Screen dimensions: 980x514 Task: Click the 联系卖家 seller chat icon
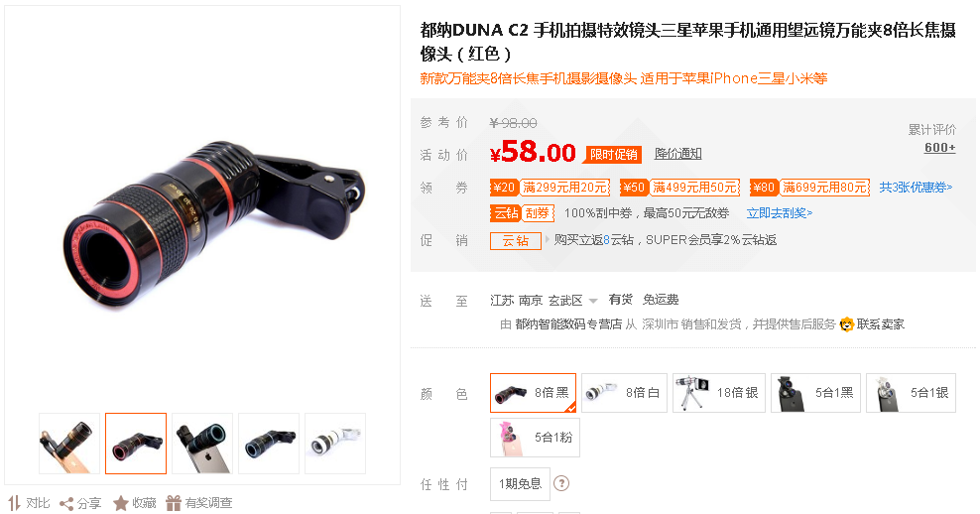pyautogui.click(x=846, y=323)
